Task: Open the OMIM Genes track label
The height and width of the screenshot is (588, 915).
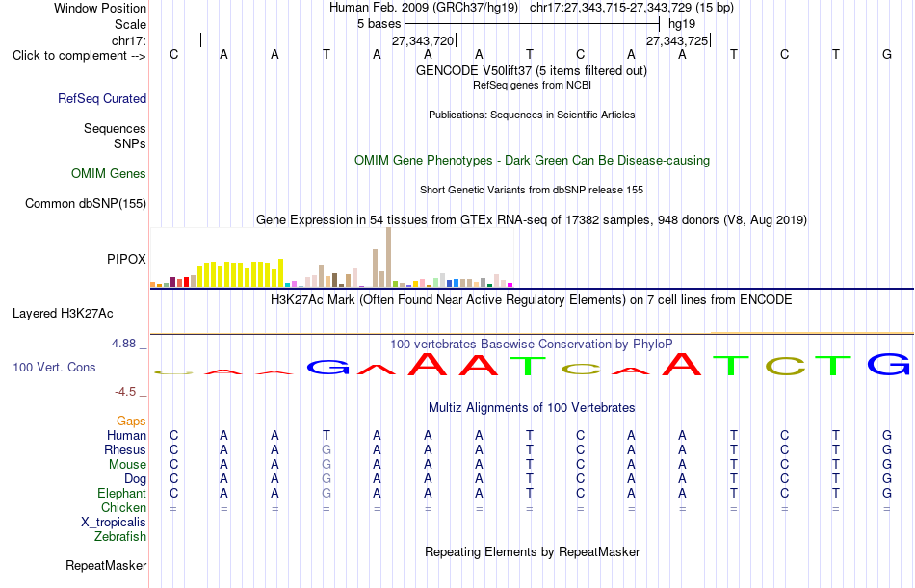Action: pos(109,174)
